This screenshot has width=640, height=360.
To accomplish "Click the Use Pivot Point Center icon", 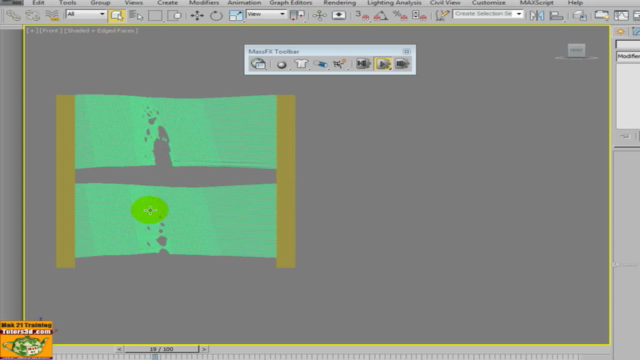I will click(x=297, y=16).
